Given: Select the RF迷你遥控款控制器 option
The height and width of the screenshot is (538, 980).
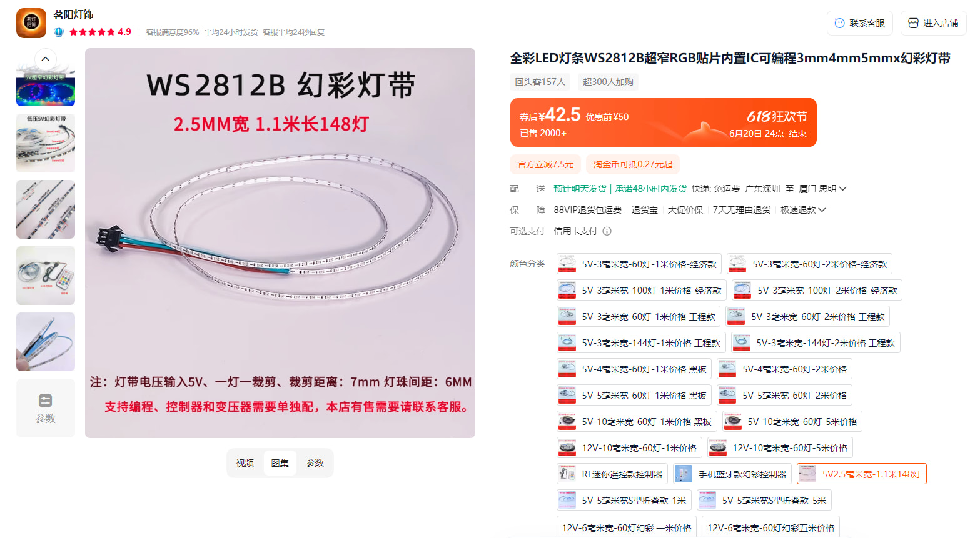Looking at the screenshot, I should pos(612,474).
